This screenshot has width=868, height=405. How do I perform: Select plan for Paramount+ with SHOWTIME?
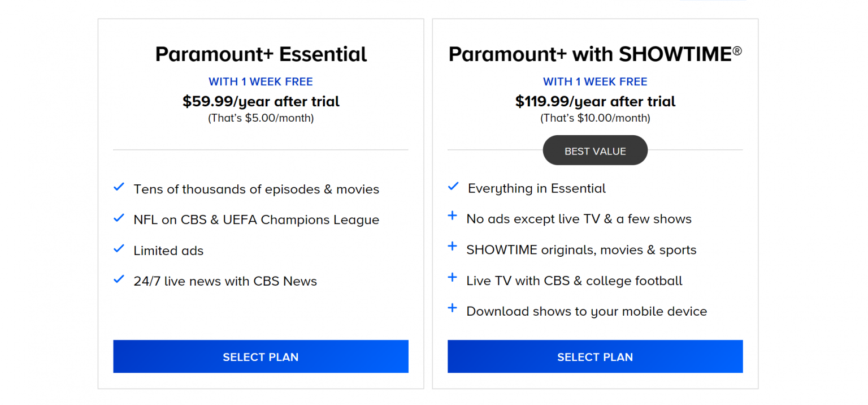click(595, 356)
